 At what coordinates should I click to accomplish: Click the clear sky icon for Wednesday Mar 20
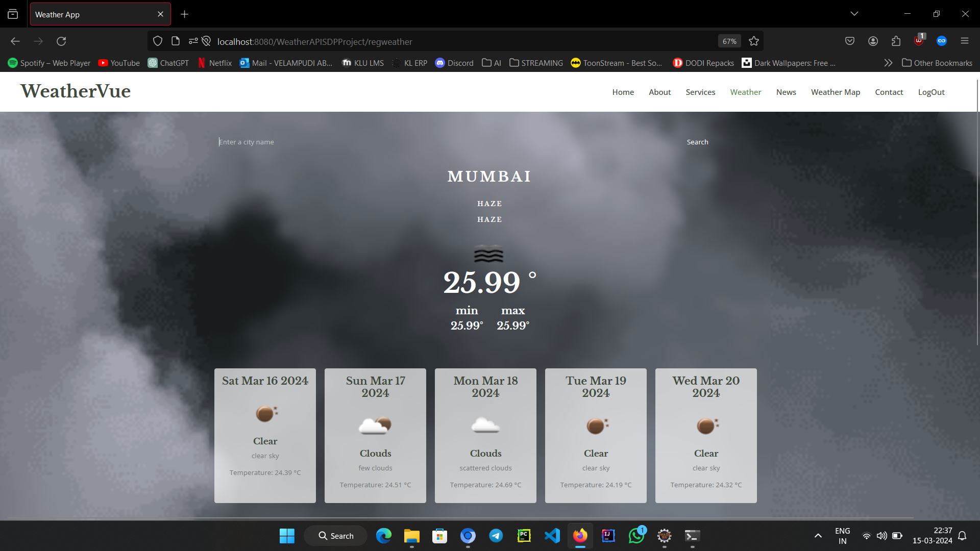(706, 425)
